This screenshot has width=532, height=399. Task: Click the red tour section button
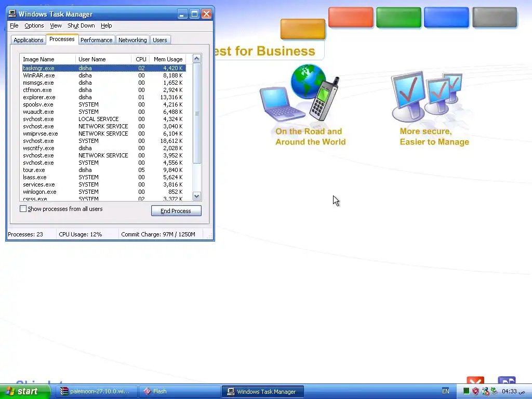tap(351, 17)
